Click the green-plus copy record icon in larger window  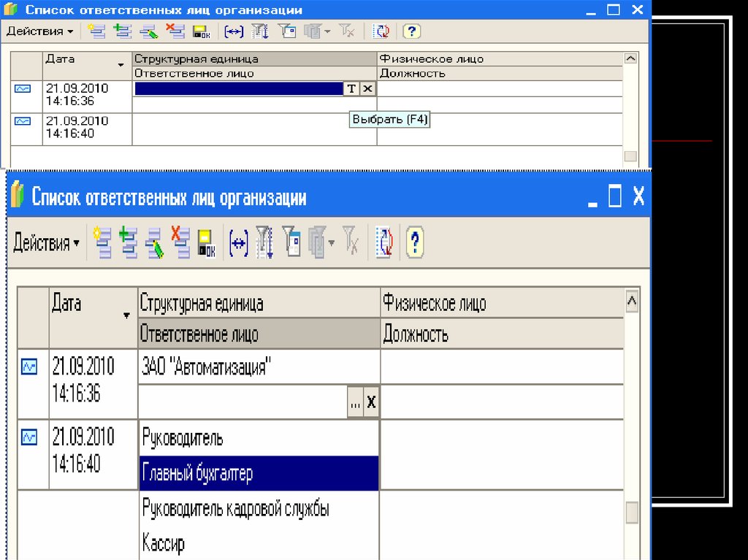[129, 243]
